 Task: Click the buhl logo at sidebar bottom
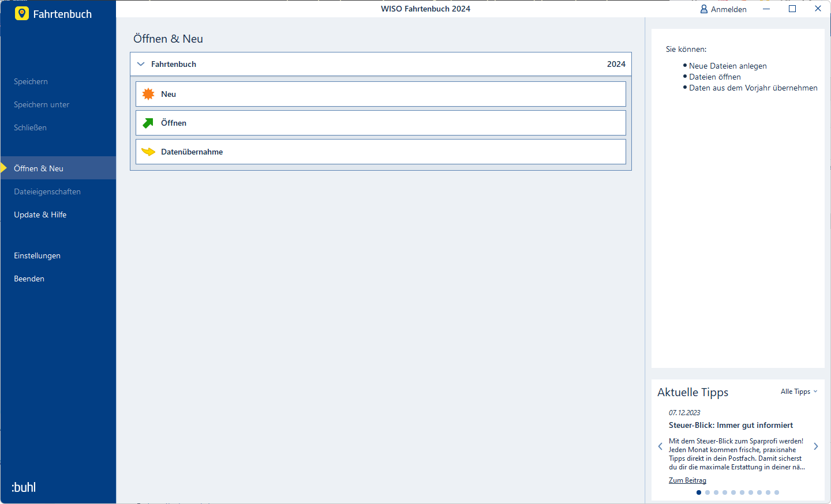[24, 487]
